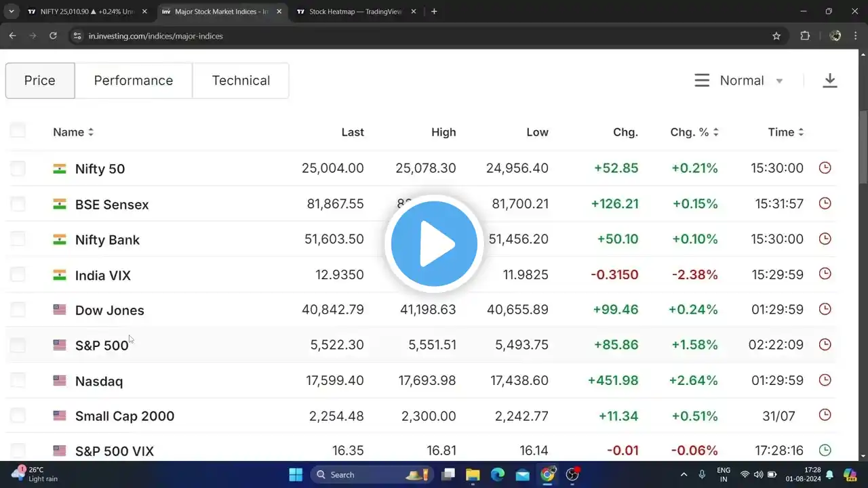Open the Small Cap 2000 link
Image resolution: width=868 pixels, height=488 pixels.
(x=125, y=416)
